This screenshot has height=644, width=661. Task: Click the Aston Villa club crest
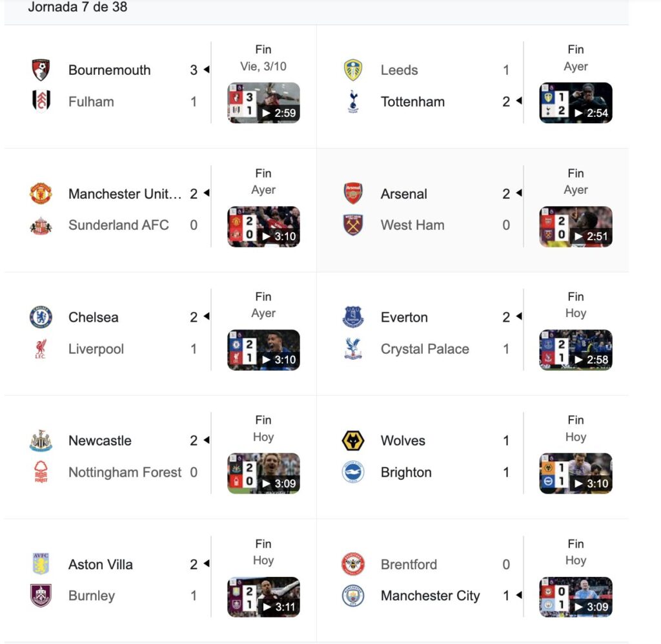pos(41,564)
